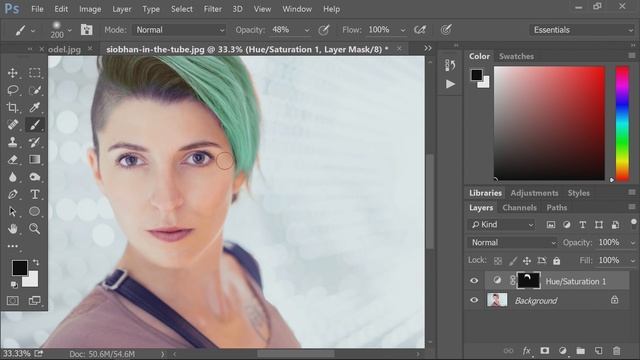This screenshot has height=360, width=640.
Task: Toggle lock transparent pixels
Action: click(x=498, y=261)
